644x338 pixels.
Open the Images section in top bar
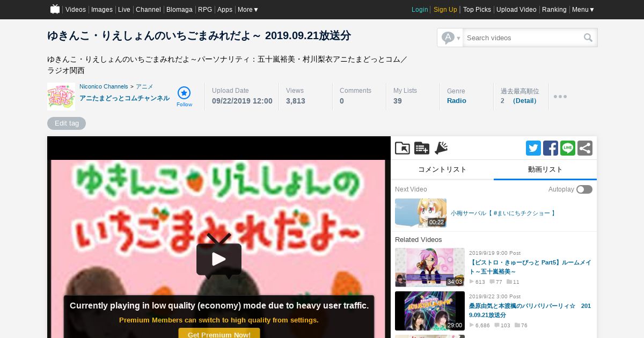click(x=102, y=10)
